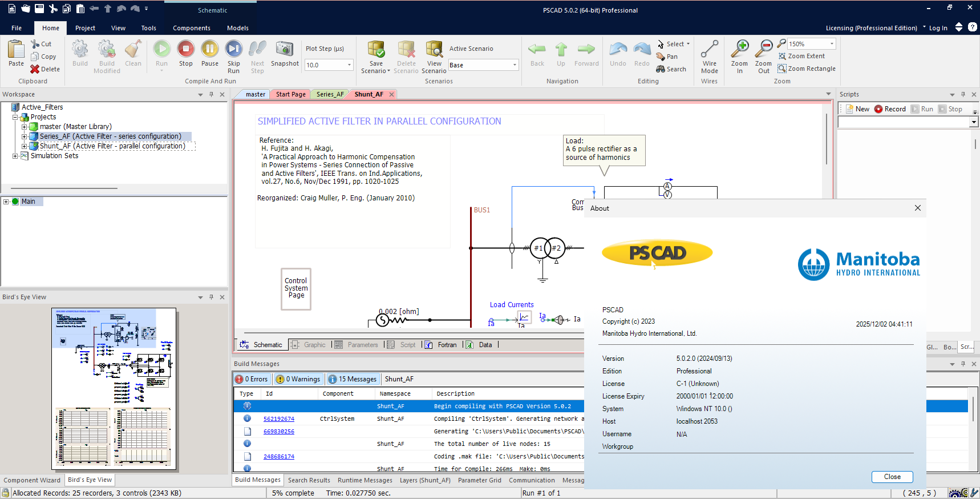This screenshot has width=980, height=499.
Task: Click the Paste clipboard icon
Action: click(16, 50)
